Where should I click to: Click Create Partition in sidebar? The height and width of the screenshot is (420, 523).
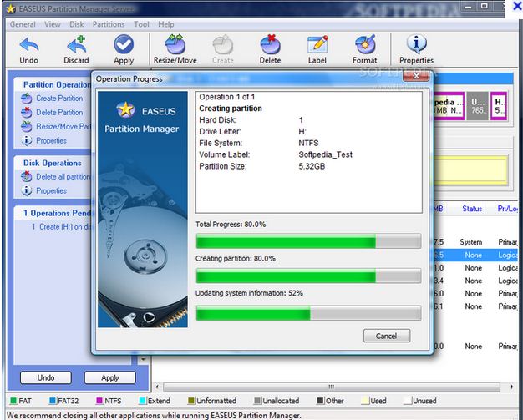pos(58,99)
